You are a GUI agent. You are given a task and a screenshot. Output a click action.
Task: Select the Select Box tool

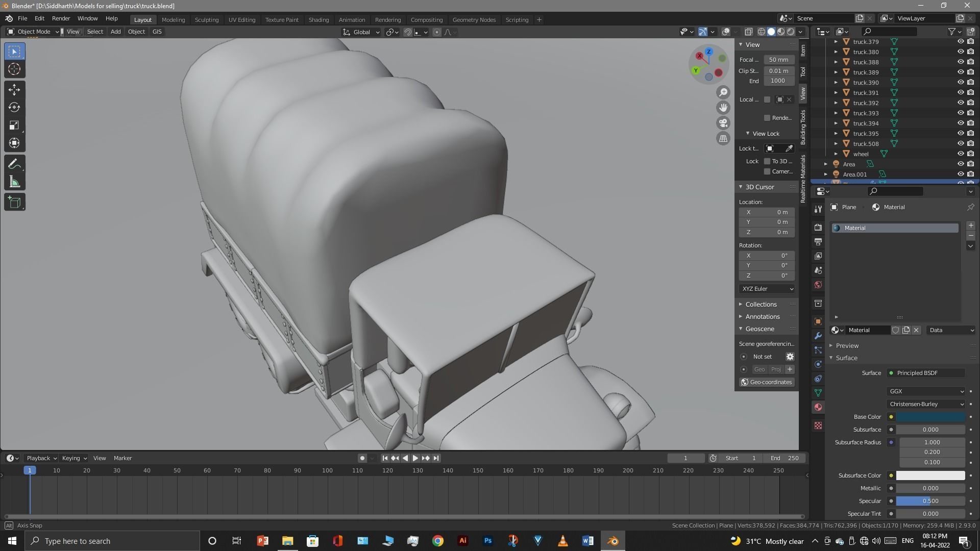(x=14, y=52)
